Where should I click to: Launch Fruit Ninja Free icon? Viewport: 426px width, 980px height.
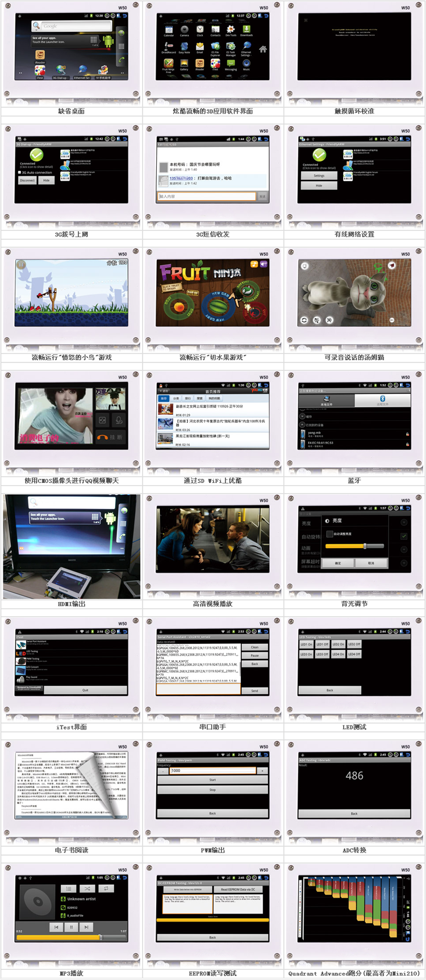(169, 66)
